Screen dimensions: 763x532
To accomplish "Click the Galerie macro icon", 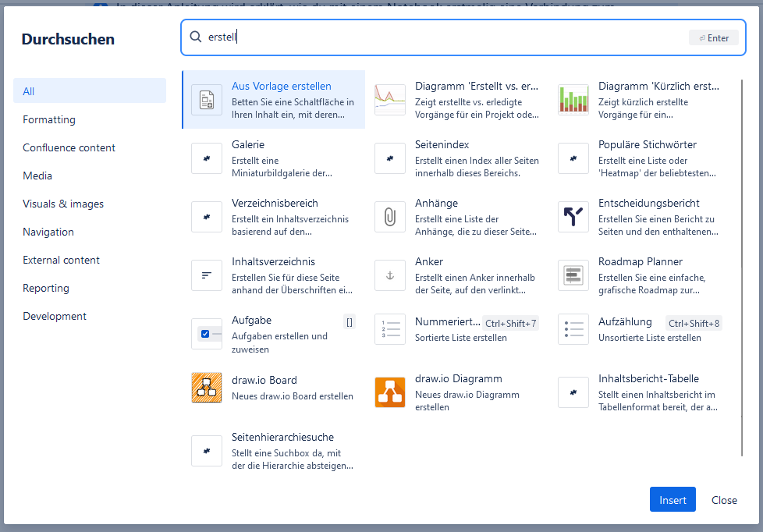I will (207, 158).
